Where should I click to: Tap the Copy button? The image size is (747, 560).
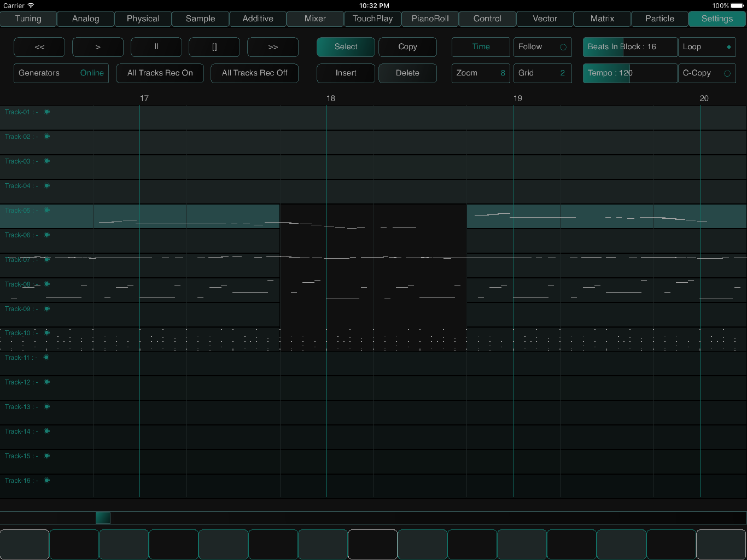point(407,47)
